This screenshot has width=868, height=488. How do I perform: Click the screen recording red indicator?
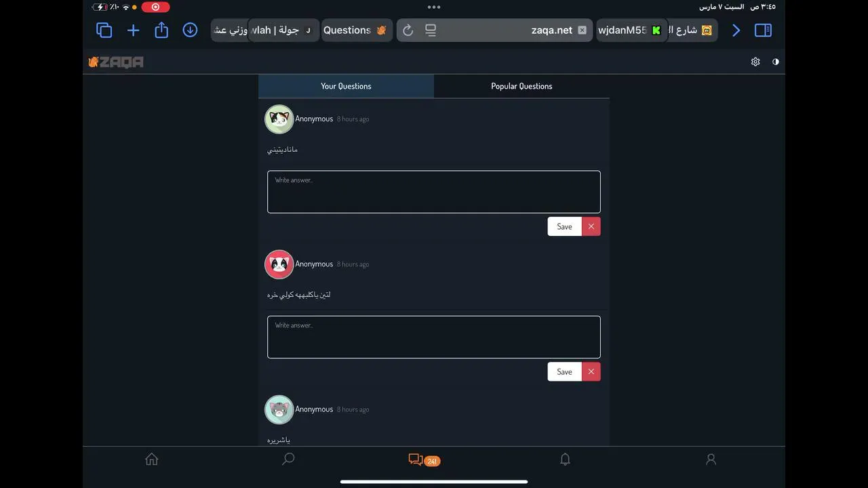pos(155,7)
